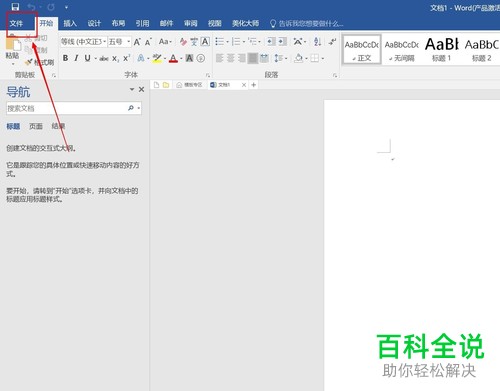Click the distributed alignment icon
Viewport: 500px width, 391px height.
pos(264,58)
